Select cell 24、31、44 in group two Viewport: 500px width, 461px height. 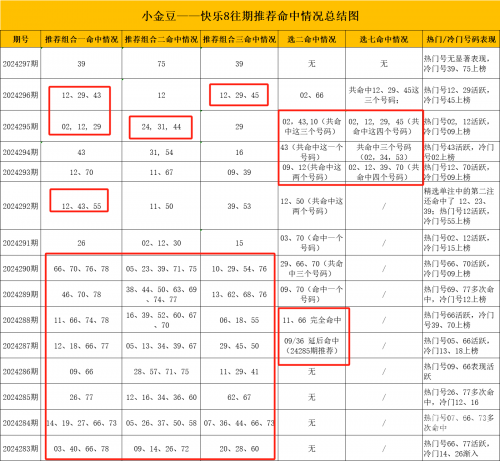tap(161, 127)
